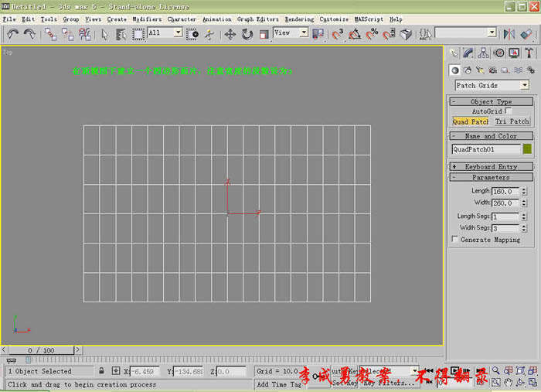541x392 pixels.
Task: Click the QuadPatch01 name field
Action: pos(486,149)
